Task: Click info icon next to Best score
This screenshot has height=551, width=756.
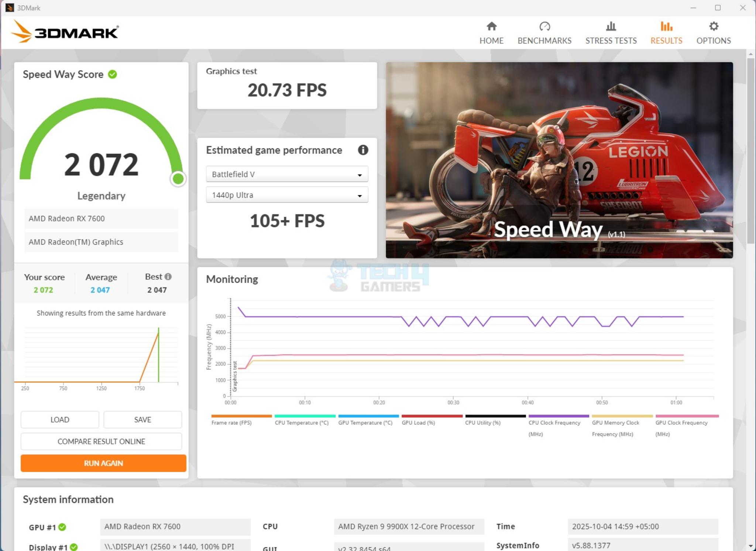Action: [168, 276]
